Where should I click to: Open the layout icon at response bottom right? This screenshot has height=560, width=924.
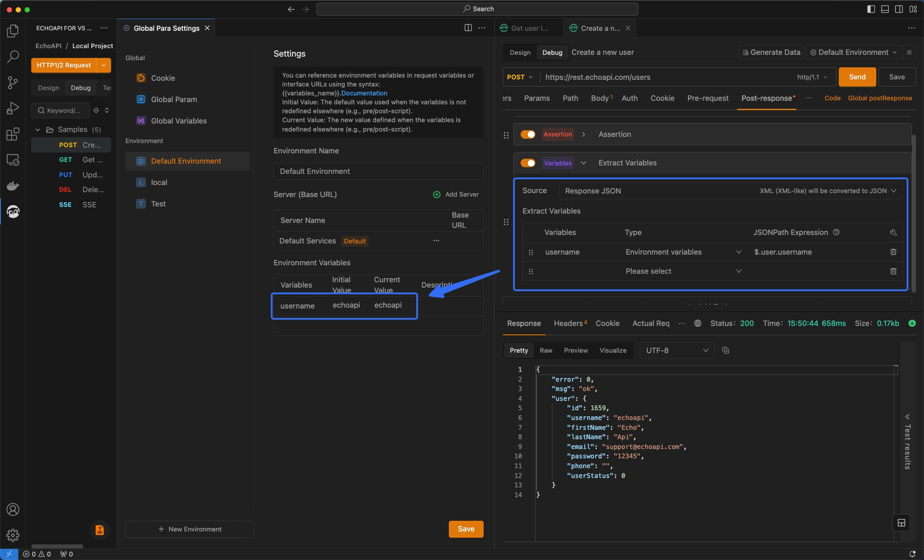coord(901,523)
